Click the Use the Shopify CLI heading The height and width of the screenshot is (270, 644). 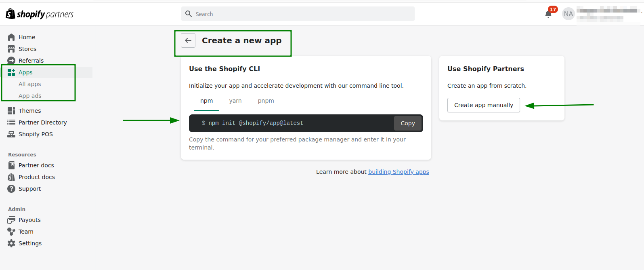click(224, 69)
